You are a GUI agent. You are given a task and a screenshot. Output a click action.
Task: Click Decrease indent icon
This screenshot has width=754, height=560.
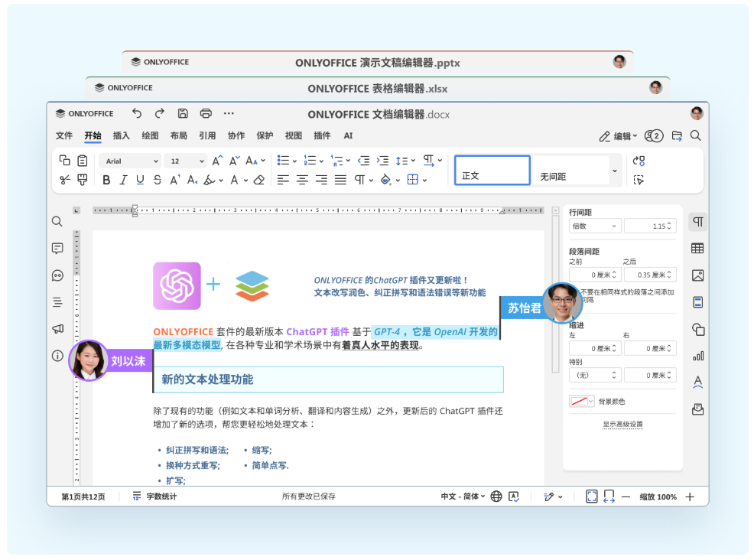point(364,161)
